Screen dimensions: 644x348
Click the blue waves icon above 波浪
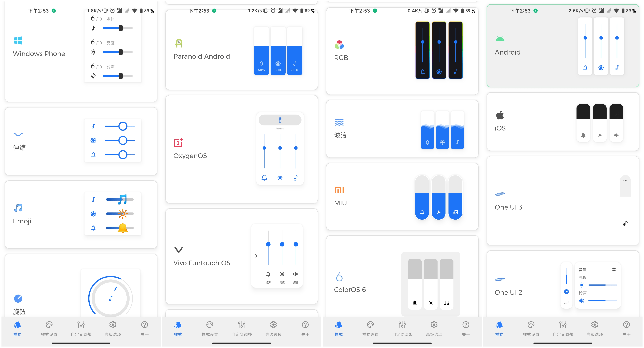pyautogui.click(x=339, y=122)
